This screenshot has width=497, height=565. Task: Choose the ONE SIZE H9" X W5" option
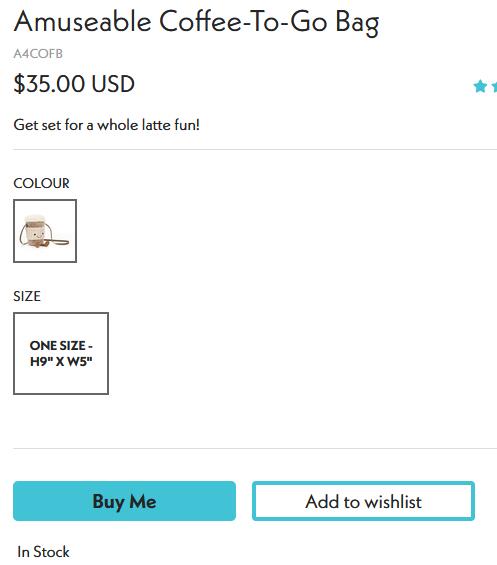click(x=61, y=353)
